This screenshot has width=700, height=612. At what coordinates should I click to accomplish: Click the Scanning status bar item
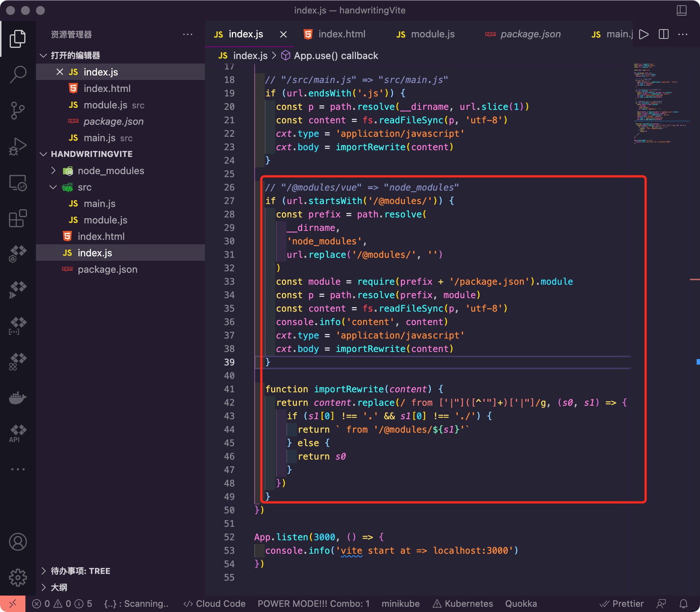[x=136, y=604]
